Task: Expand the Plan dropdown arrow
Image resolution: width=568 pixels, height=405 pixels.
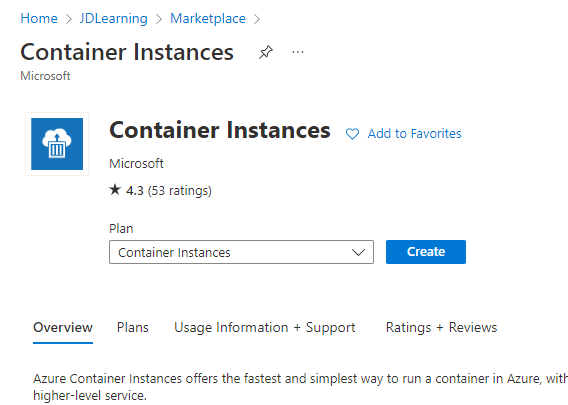Action: [358, 252]
